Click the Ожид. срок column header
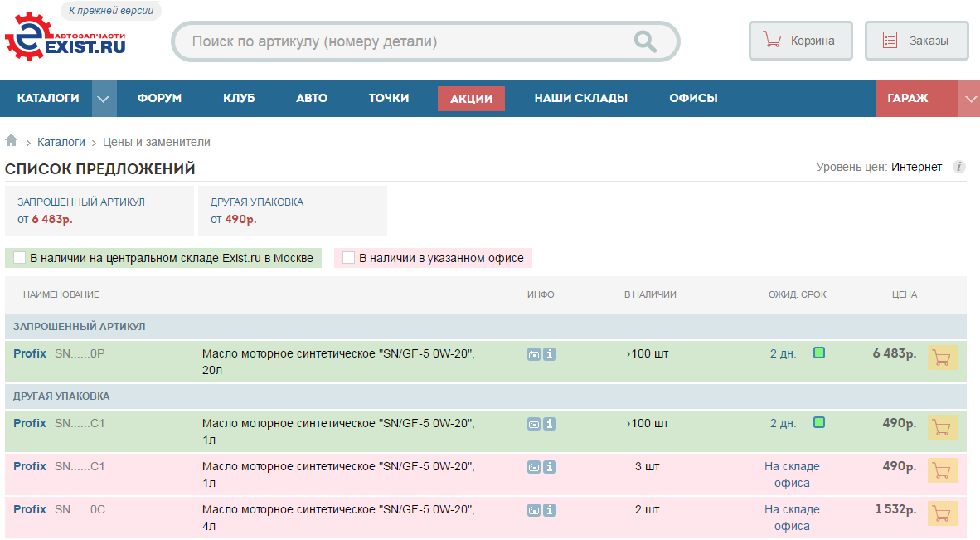 tap(798, 294)
